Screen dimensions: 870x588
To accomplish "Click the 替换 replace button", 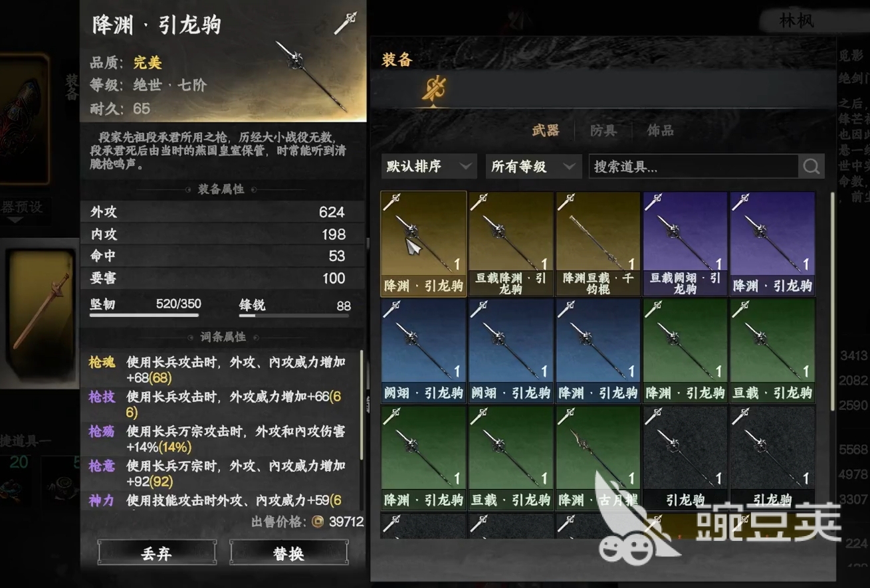I will click(x=289, y=553).
